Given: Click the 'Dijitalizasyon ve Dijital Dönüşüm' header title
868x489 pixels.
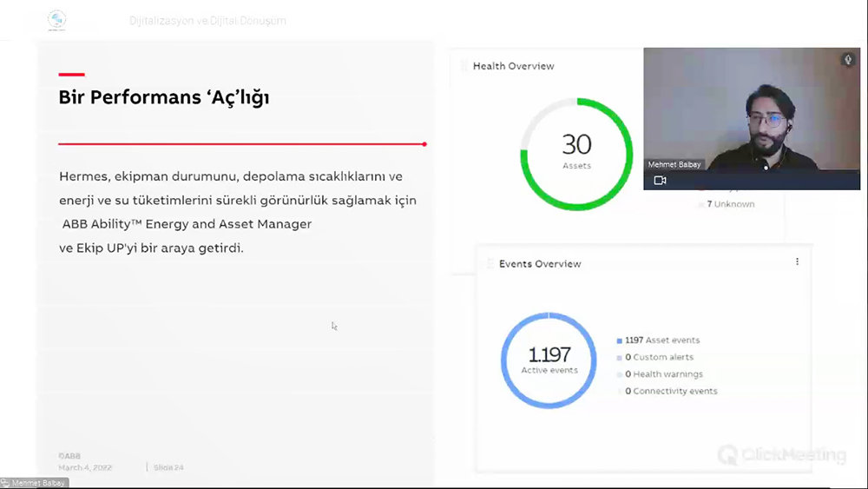Looking at the screenshot, I should pyautogui.click(x=207, y=21).
